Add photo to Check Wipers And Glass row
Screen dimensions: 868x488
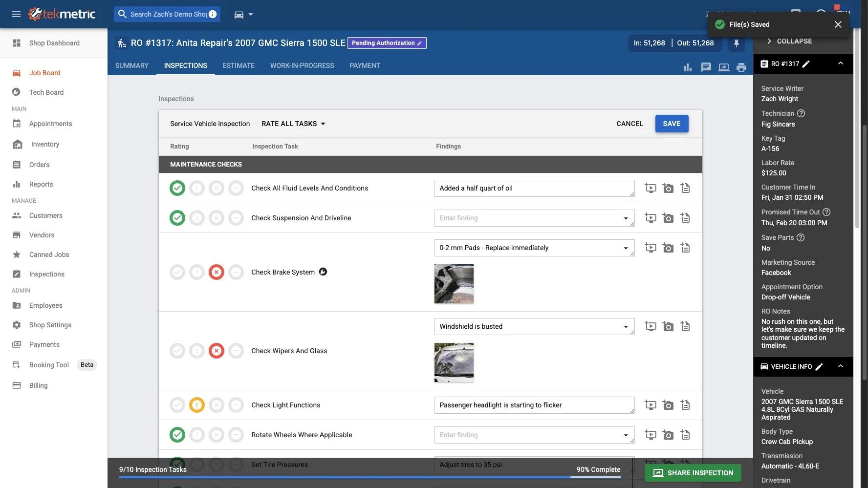[668, 326]
